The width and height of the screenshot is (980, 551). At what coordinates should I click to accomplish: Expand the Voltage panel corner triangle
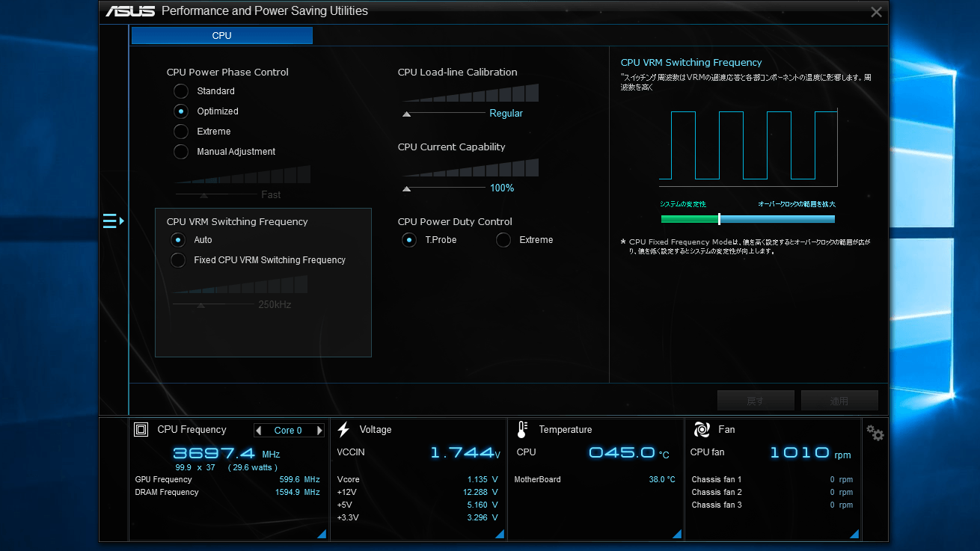500,533
